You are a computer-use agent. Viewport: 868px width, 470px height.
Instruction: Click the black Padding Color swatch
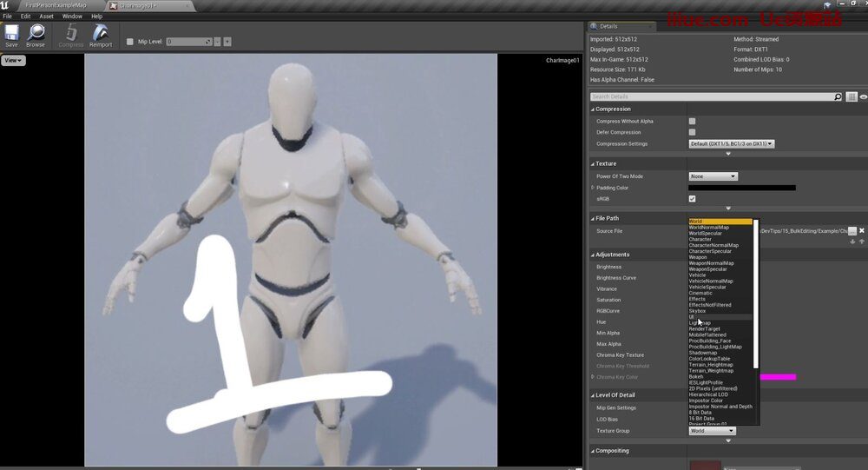(x=741, y=188)
